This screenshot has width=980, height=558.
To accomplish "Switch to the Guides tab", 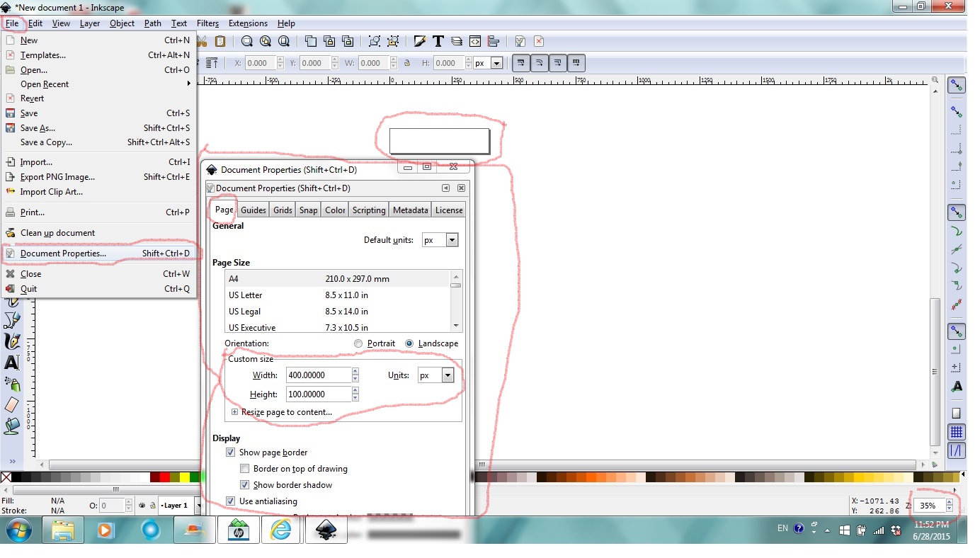I will click(x=253, y=210).
